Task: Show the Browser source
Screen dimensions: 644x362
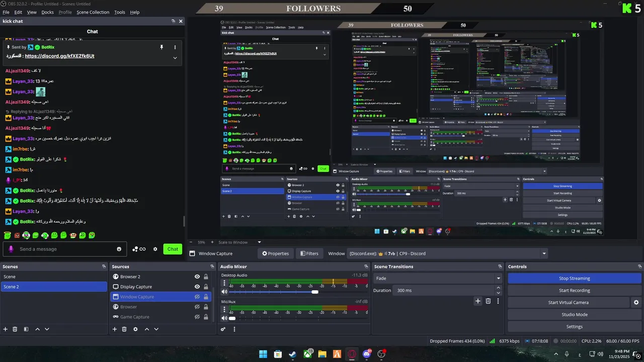Action: point(197,307)
